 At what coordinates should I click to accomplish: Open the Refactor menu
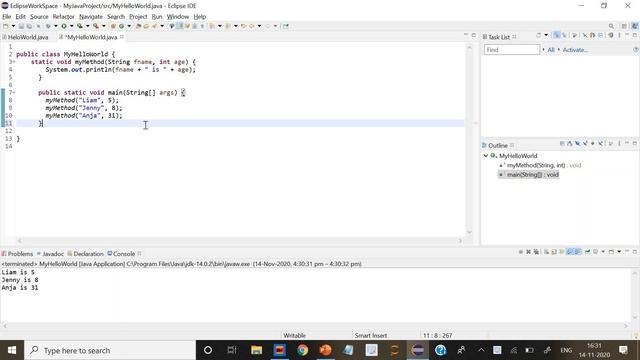tap(63, 17)
